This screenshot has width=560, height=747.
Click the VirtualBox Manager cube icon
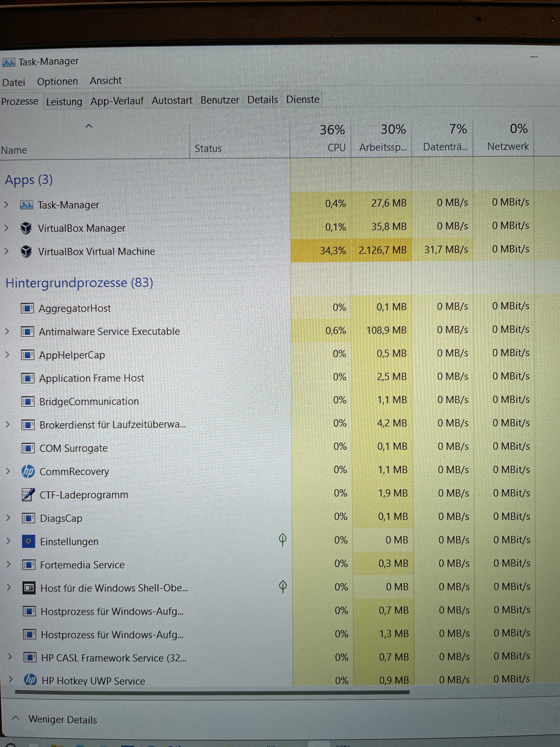point(26,228)
